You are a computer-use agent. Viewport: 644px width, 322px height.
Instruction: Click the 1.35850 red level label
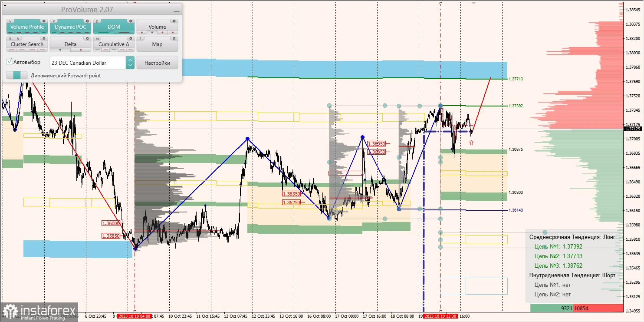point(110,236)
